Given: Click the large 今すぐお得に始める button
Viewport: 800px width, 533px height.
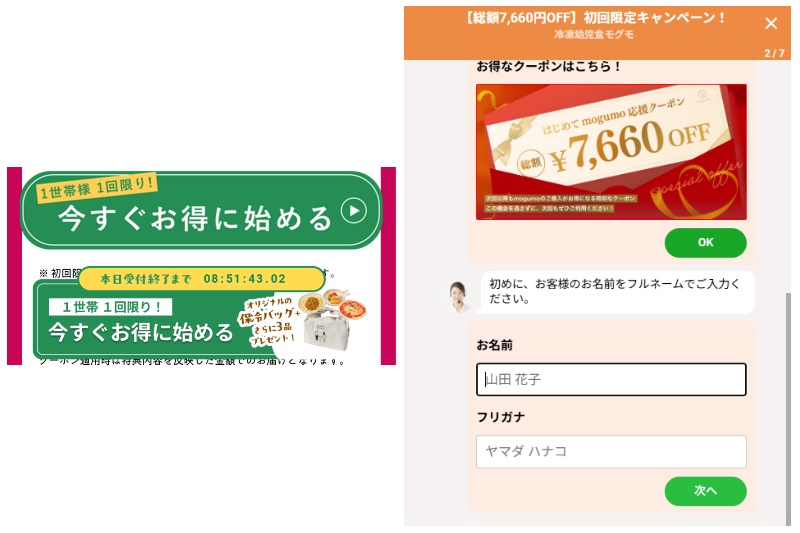Looking at the screenshot, I should point(201,210).
